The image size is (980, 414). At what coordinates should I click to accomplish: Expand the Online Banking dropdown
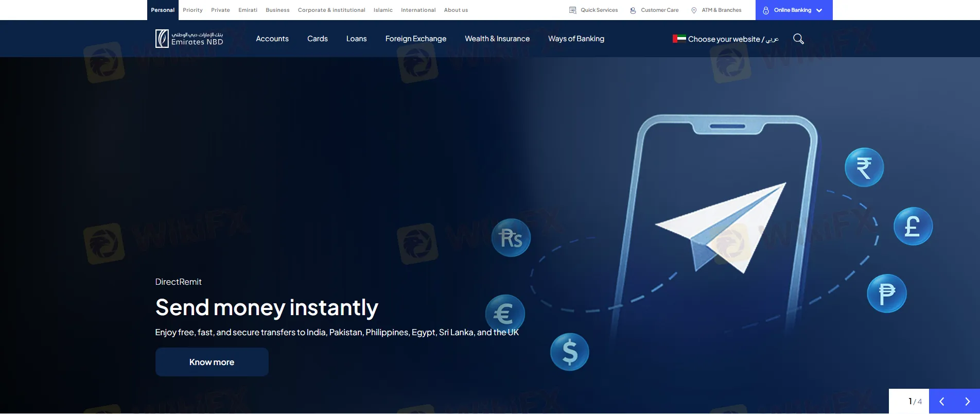(x=793, y=10)
